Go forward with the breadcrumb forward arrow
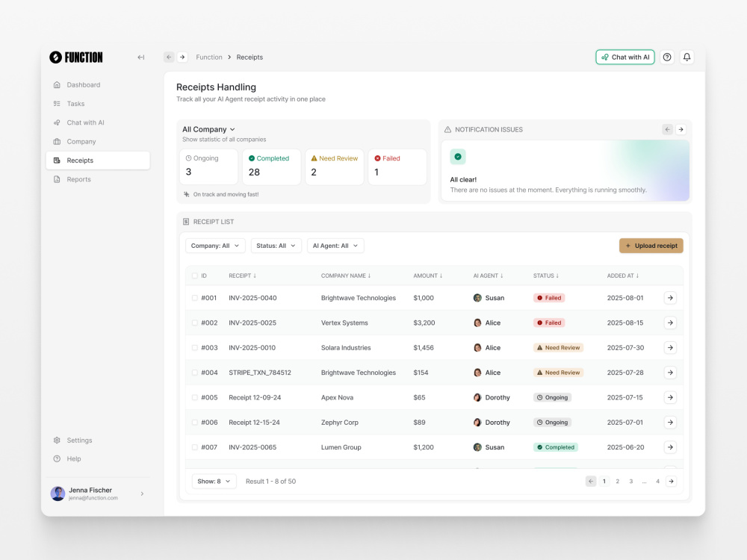This screenshot has width=747, height=560. point(182,57)
